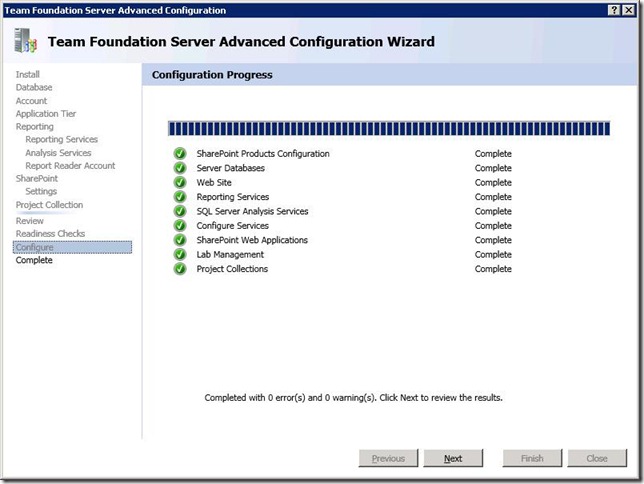Go to the Complete step in sidebar

34,260
